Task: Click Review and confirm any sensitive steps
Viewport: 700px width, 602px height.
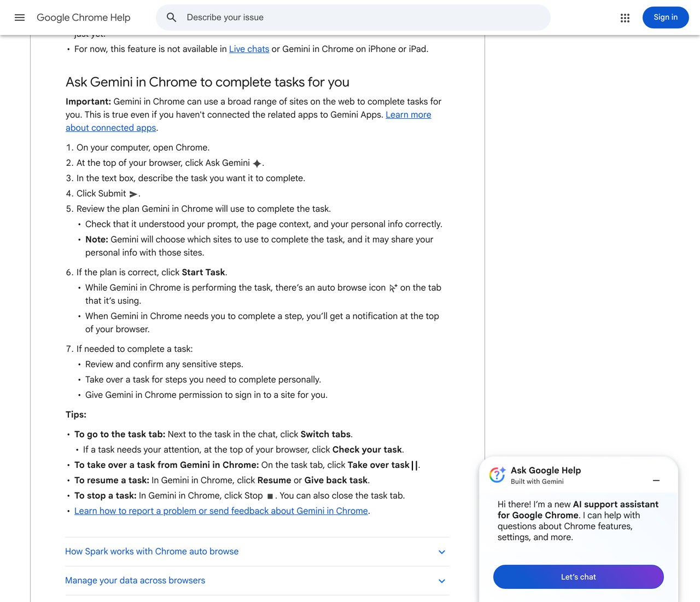Action: (164, 364)
